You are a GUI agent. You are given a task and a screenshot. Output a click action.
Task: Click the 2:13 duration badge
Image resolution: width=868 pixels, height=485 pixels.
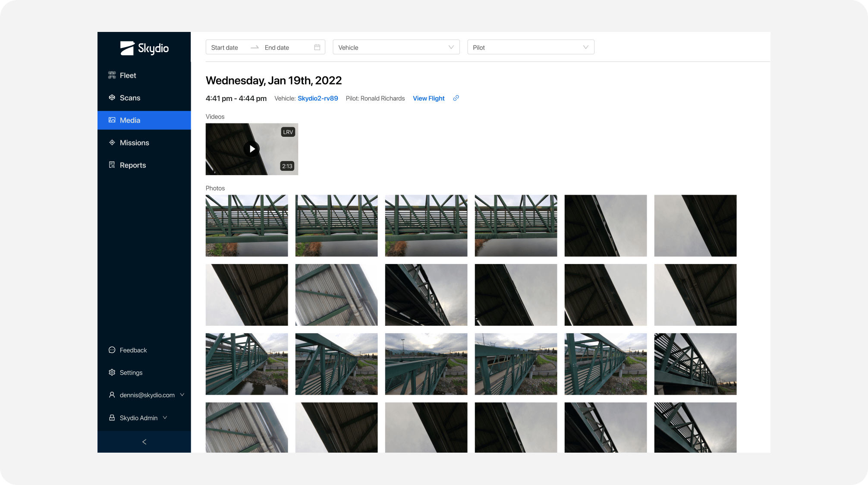click(287, 166)
